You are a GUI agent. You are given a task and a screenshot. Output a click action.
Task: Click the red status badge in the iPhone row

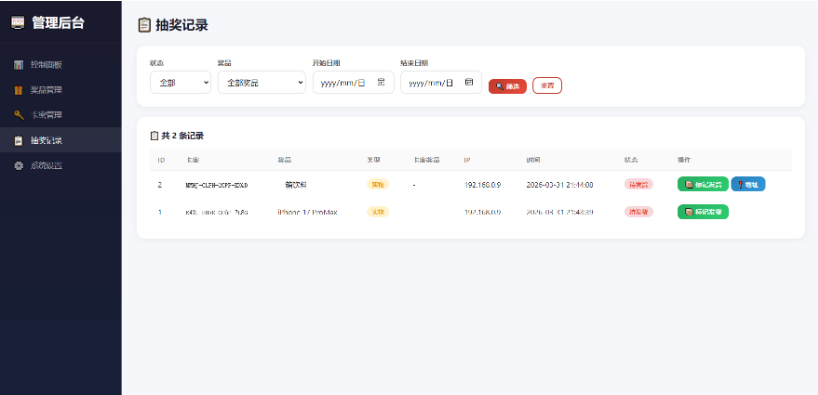click(x=639, y=212)
